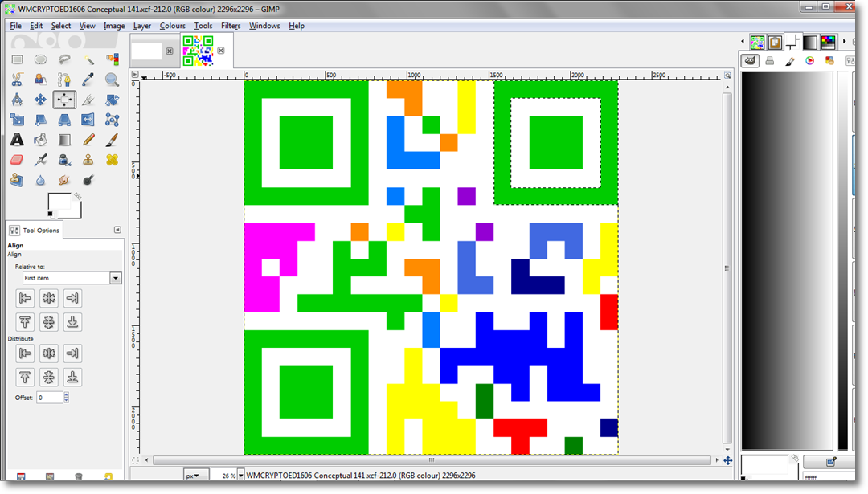Choose the Select by Colour tool
The height and width of the screenshot is (494, 868).
tap(112, 59)
